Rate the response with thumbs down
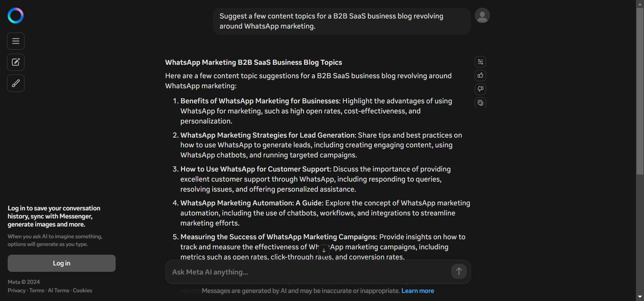The width and height of the screenshot is (644, 301). [480, 89]
